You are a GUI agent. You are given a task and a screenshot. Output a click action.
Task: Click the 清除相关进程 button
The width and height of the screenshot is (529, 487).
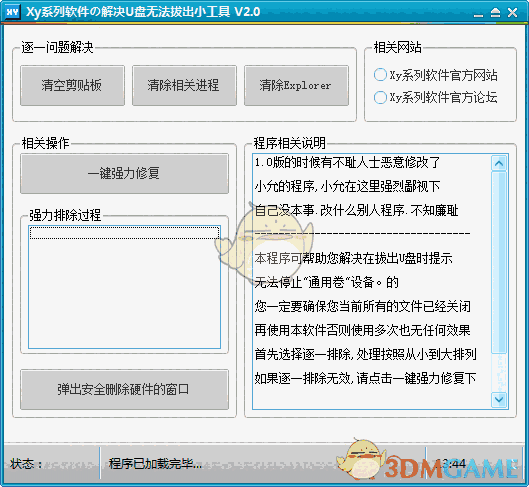(184, 86)
